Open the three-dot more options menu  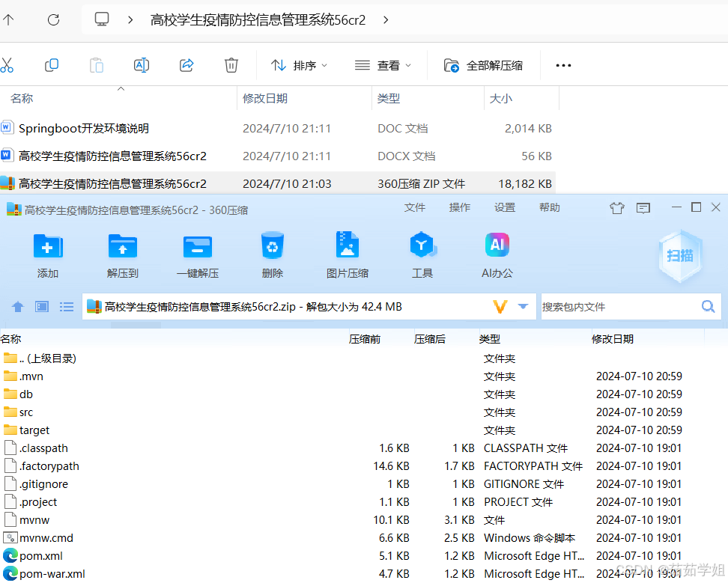point(563,65)
